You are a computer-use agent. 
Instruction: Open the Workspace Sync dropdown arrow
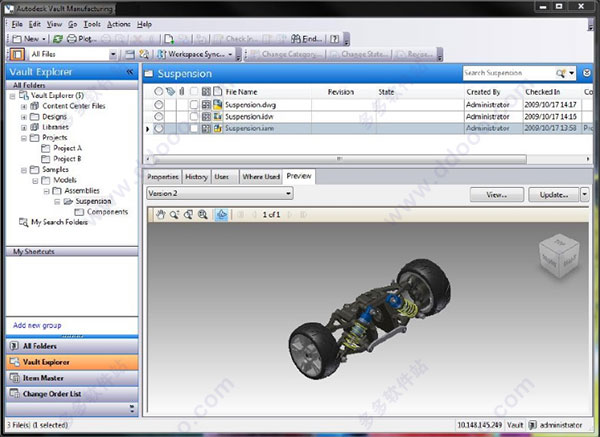pyautogui.click(x=230, y=54)
